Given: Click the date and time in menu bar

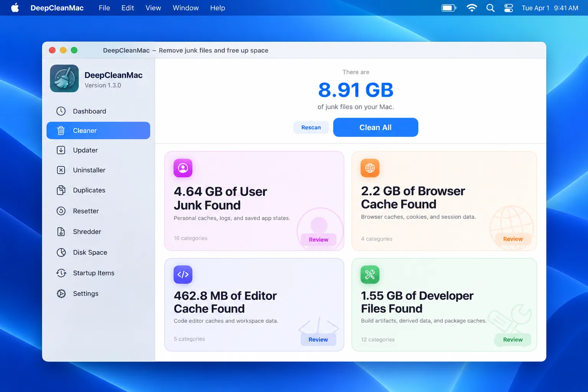Looking at the screenshot, I should click(550, 8).
